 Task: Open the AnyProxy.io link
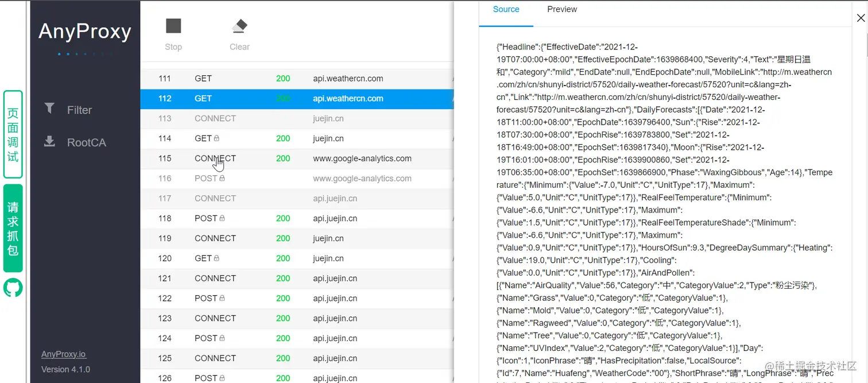pyautogui.click(x=64, y=354)
